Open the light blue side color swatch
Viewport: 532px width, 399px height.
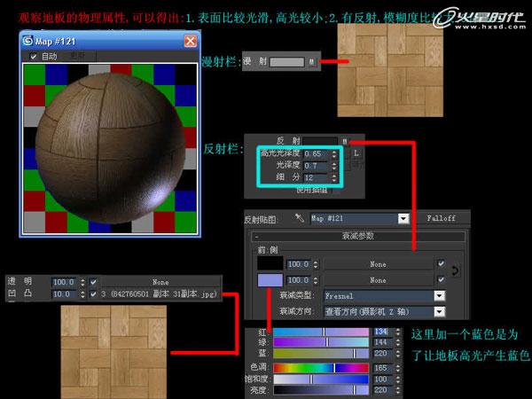(270, 280)
